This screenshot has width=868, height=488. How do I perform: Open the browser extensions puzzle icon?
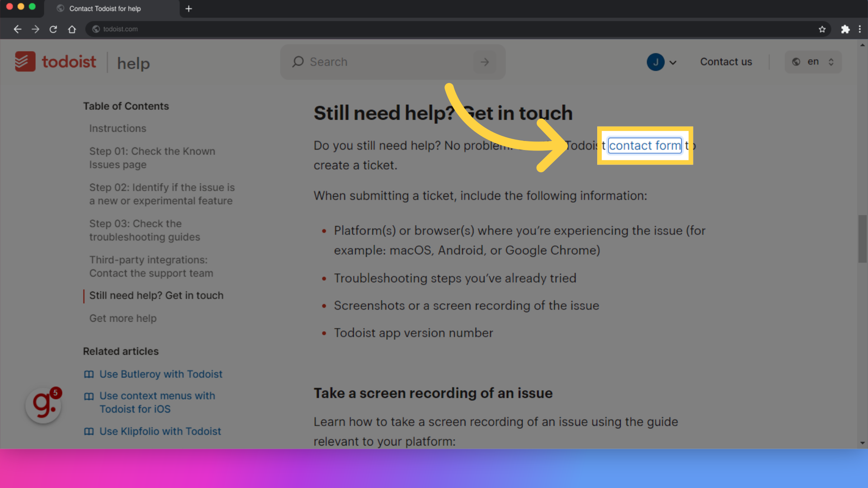click(845, 29)
